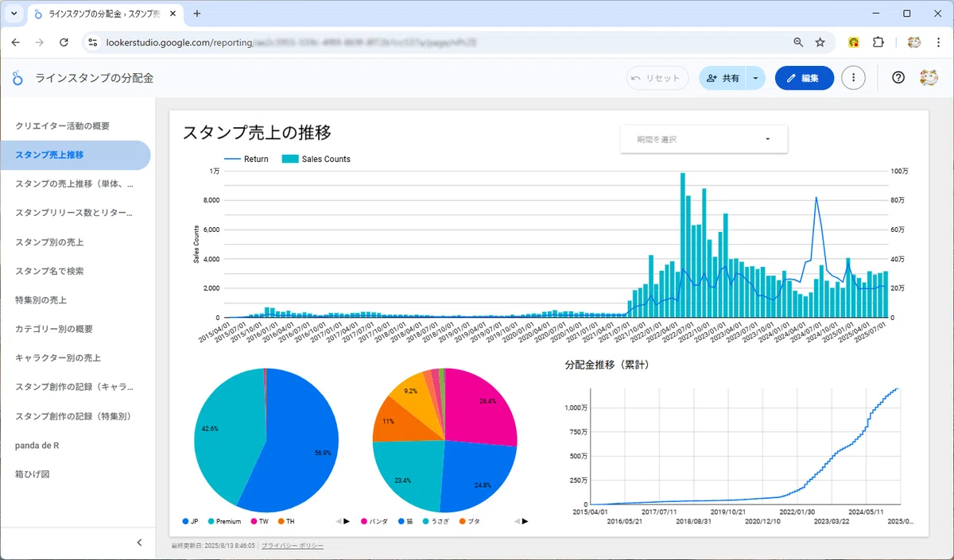Open the スタンプ別の売上 page
Image resolution: width=954 pixels, height=560 pixels.
49,241
